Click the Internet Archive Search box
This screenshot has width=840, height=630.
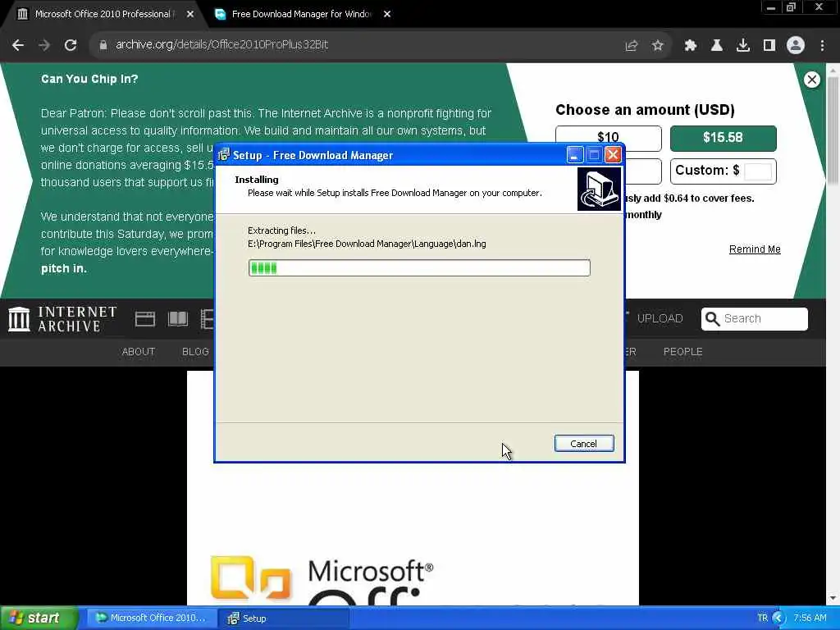755,319
